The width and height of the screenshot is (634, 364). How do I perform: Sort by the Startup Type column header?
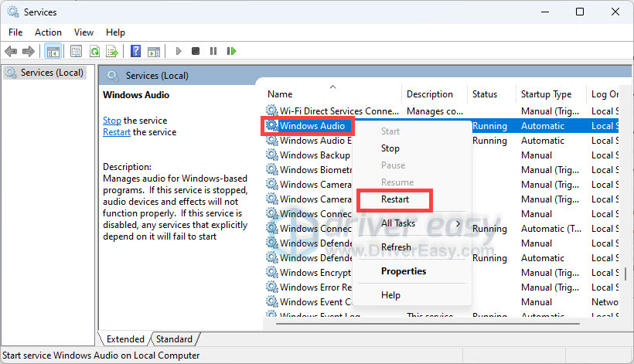click(546, 94)
